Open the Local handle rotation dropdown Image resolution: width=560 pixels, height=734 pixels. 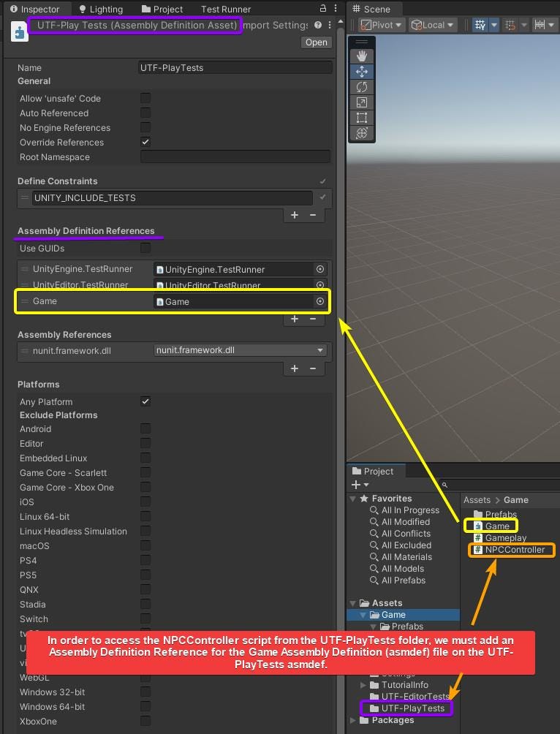[x=432, y=25]
